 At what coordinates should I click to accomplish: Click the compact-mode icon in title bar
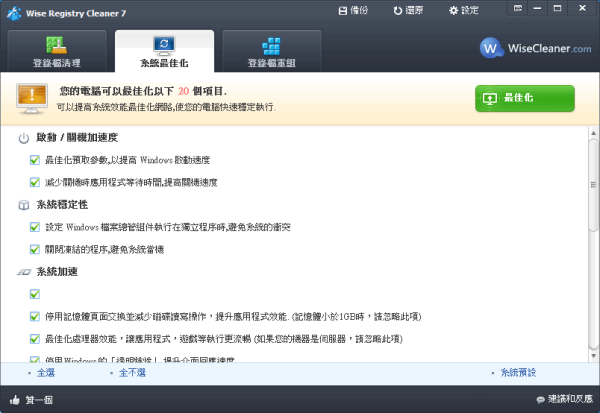pos(518,8)
